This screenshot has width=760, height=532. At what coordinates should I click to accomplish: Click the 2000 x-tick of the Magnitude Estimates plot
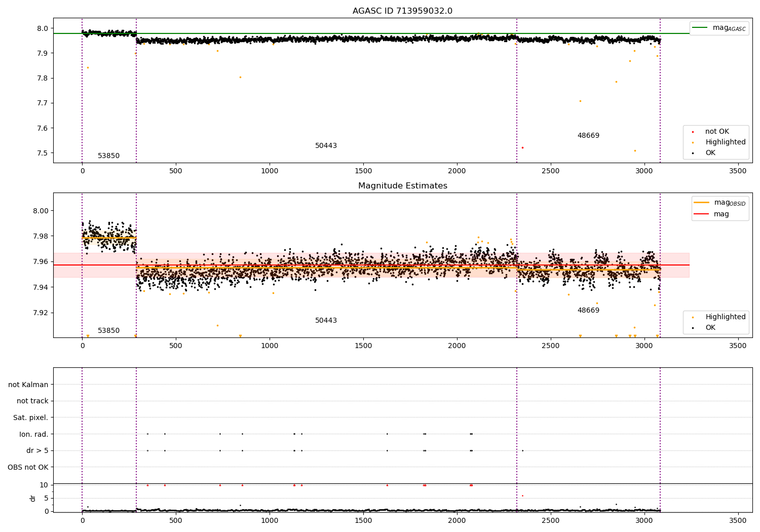pos(457,346)
